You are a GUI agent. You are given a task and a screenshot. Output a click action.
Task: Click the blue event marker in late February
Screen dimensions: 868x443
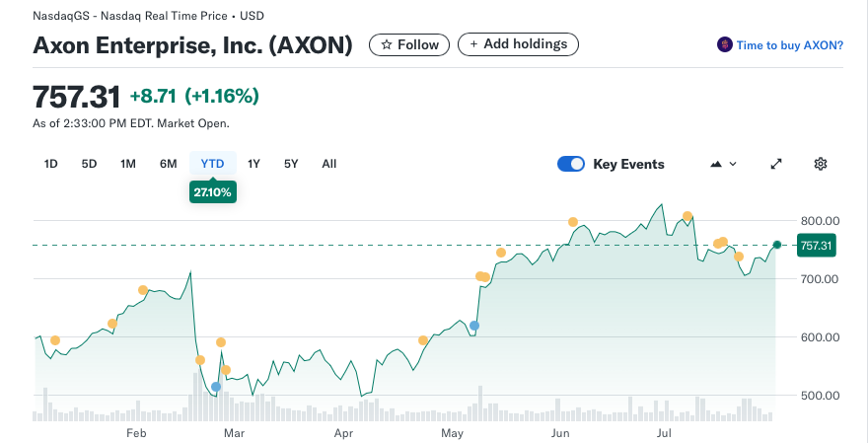pos(216,387)
